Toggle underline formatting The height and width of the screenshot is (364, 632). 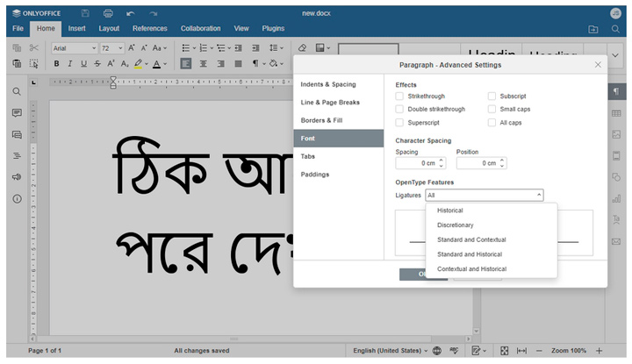(84, 64)
